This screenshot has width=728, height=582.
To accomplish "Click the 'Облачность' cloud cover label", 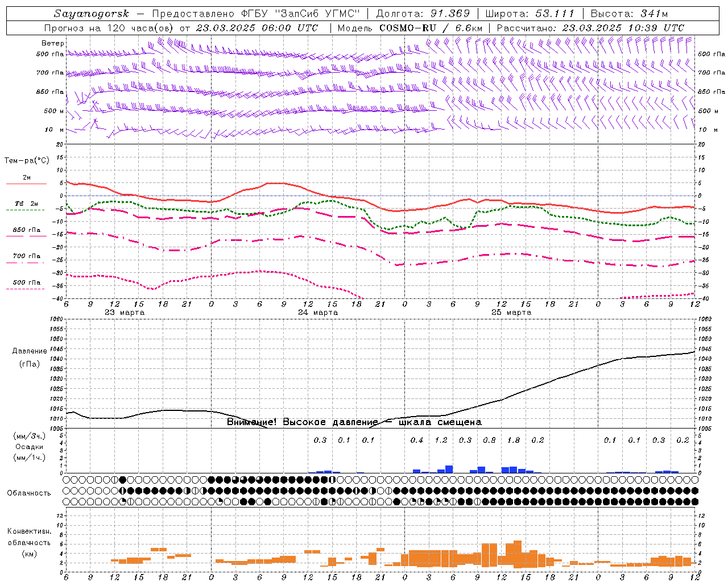I will coord(29,493).
